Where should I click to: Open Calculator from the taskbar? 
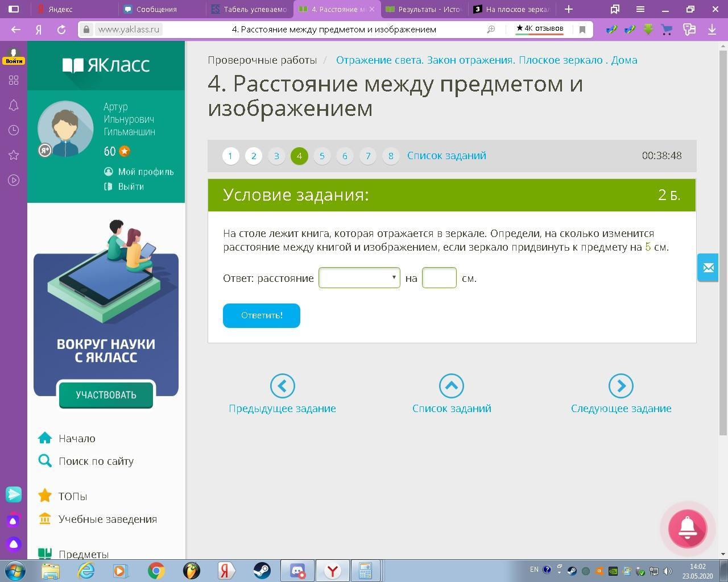(x=365, y=570)
